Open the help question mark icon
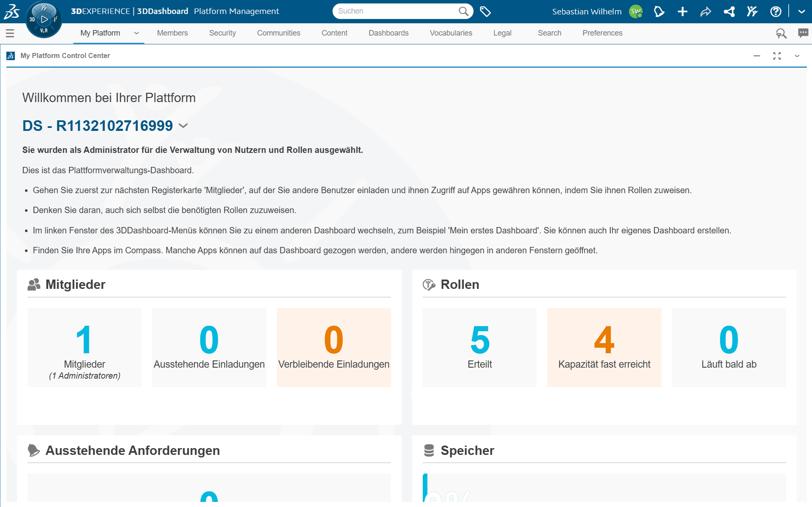 (x=776, y=11)
